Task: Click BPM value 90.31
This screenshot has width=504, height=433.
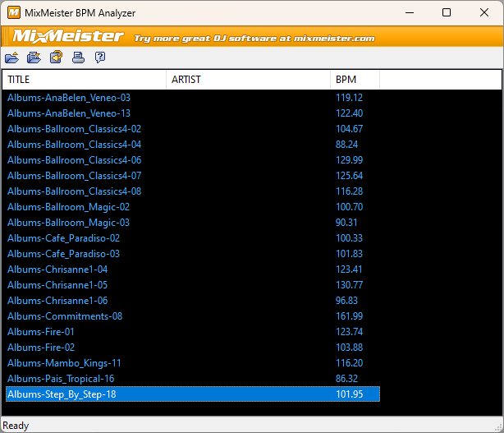Action: click(x=346, y=223)
